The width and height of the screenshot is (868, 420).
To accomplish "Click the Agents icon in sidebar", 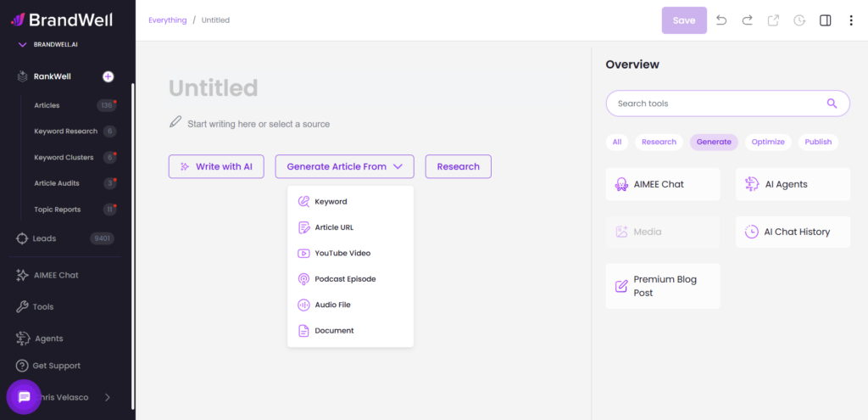I will [x=22, y=338].
